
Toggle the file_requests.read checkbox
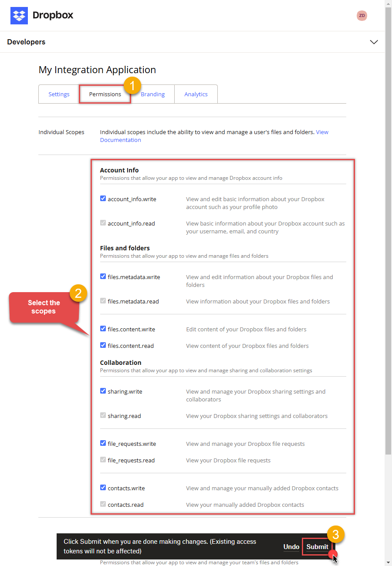103,460
